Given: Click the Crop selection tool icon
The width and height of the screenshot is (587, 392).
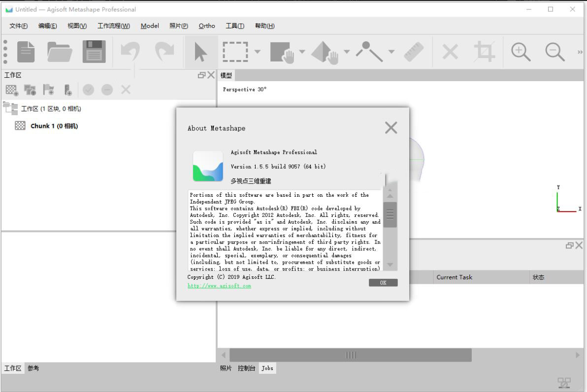Looking at the screenshot, I should pos(484,52).
